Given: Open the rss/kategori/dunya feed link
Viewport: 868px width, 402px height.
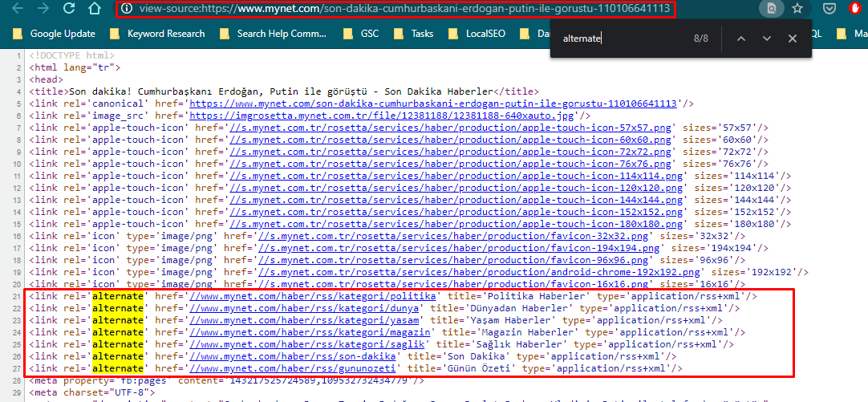Looking at the screenshot, I should (x=305, y=308).
